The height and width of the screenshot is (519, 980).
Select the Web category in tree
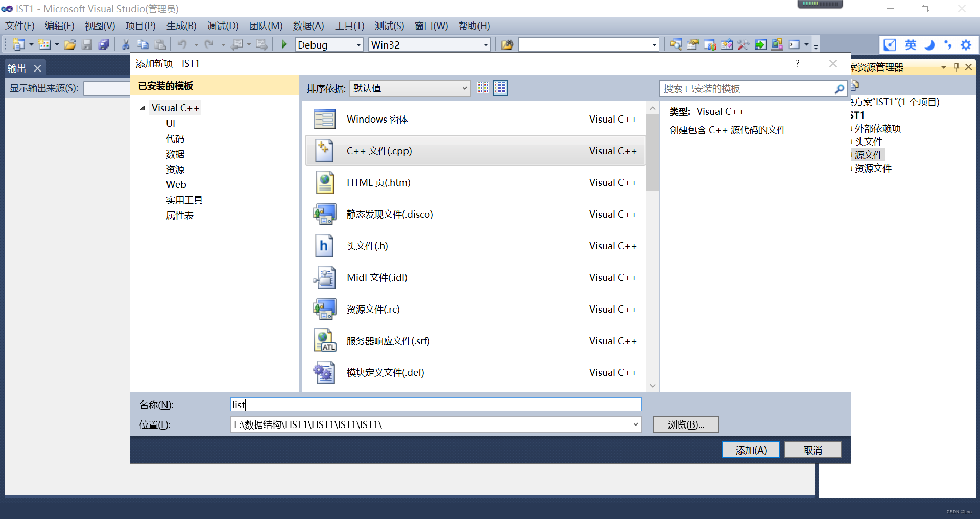[x=176, y=185]
